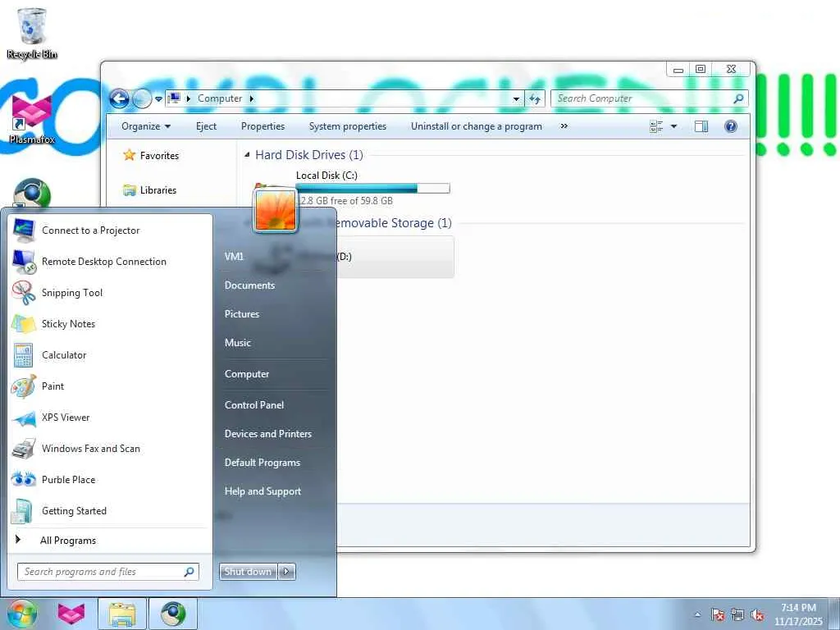Image resolution: width=840 pixels, height=630 pixels.
Task: Click the muted volume tray icon
Action: click(757, 614)
